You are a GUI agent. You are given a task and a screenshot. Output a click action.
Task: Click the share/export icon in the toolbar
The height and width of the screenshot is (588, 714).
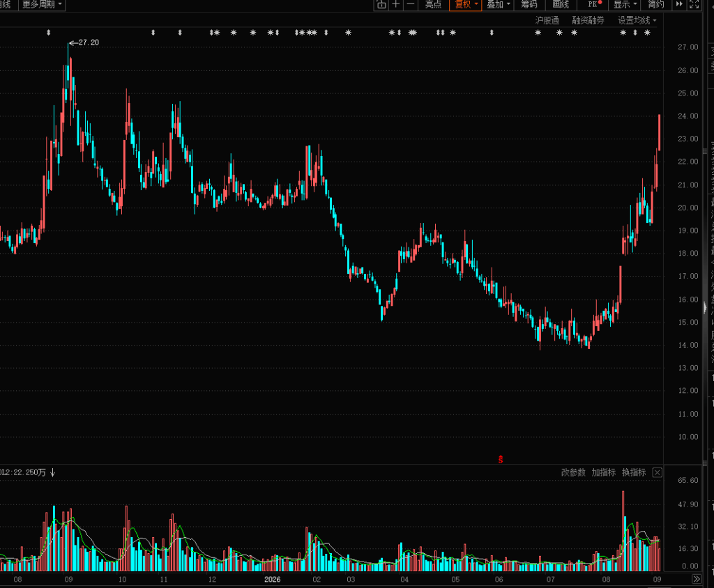381,5
